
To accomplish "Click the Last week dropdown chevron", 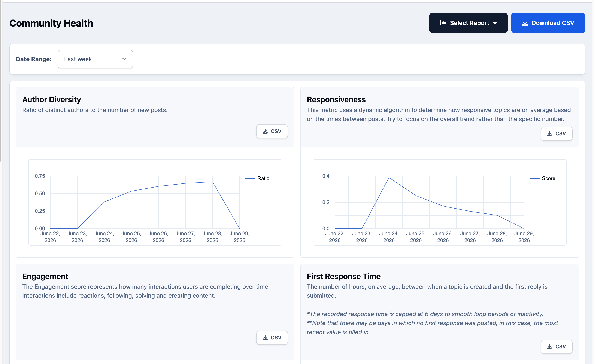I will (124, 59).
